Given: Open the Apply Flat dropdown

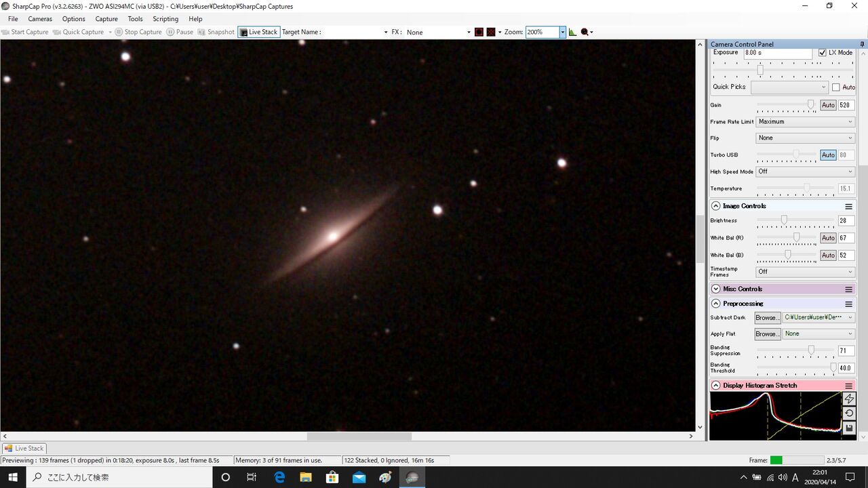Looking at the screenshot, I should coord(818,333).
